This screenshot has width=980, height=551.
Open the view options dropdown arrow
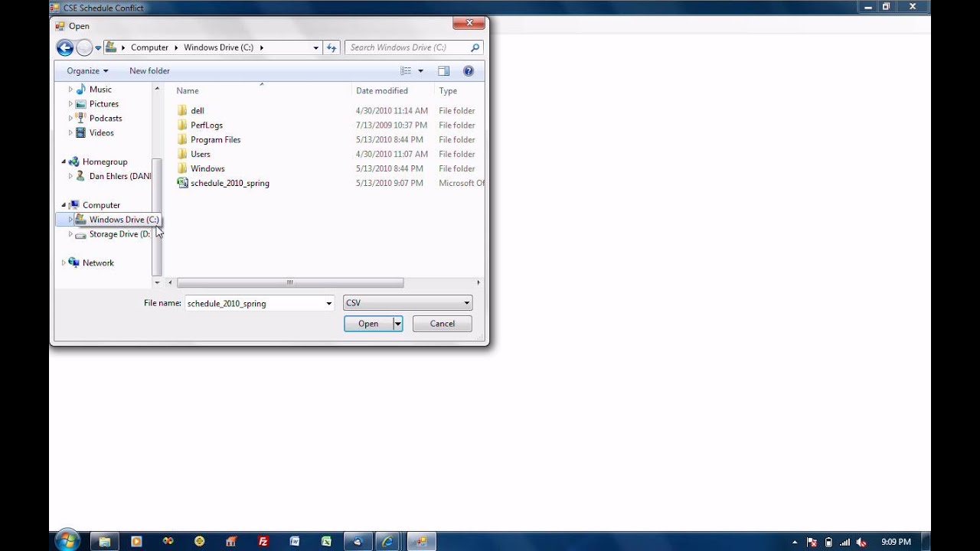pyautogui.click(x=420, y=70)
